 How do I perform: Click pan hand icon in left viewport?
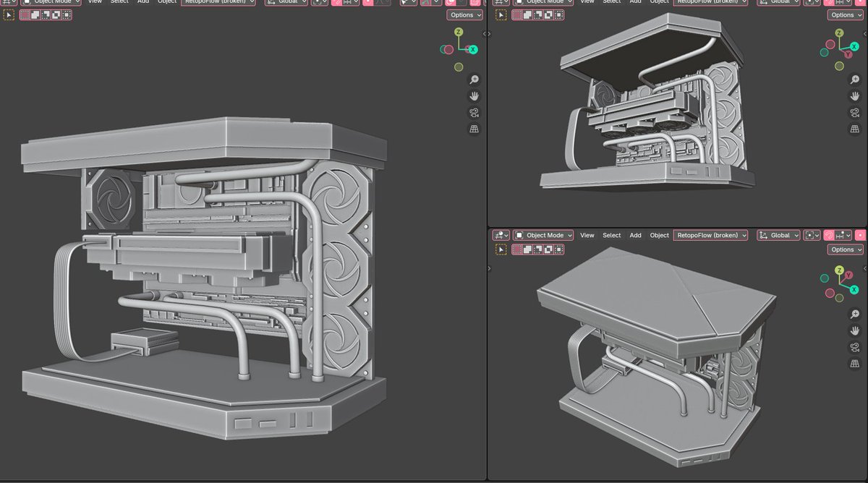coord(475,96)
